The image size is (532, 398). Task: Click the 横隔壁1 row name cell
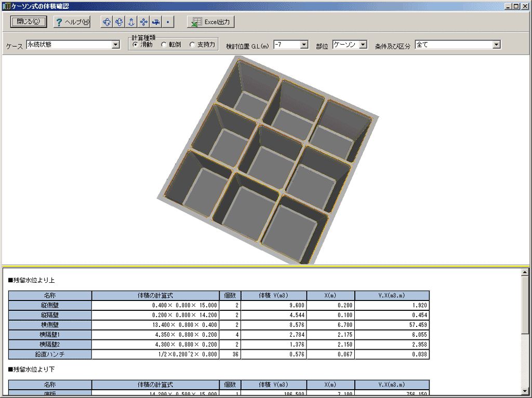(x=50, y=335)
